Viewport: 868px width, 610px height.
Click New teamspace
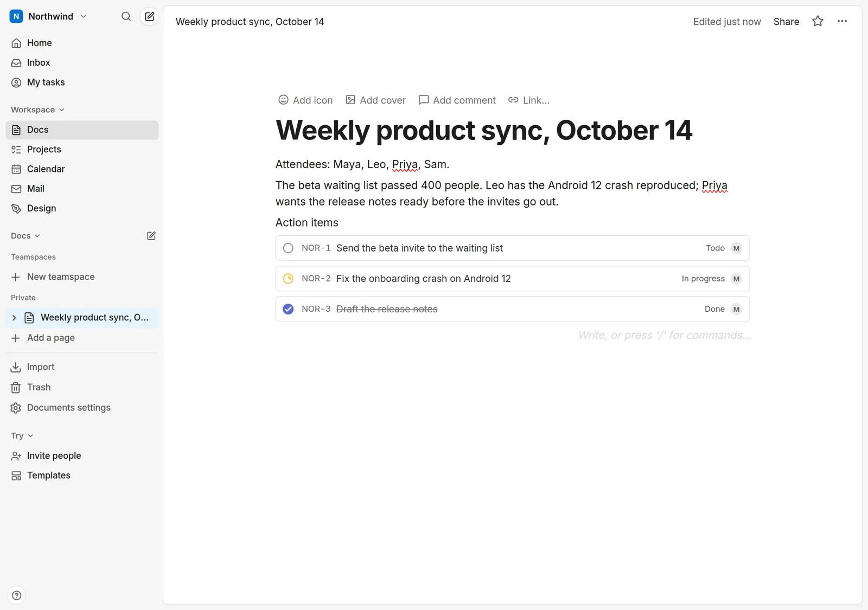82,277
